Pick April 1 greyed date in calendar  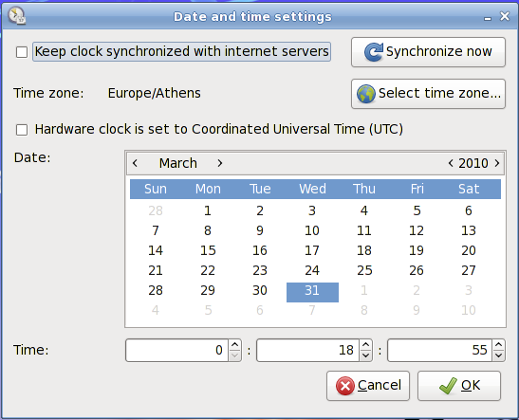click(x=364, y=290)
